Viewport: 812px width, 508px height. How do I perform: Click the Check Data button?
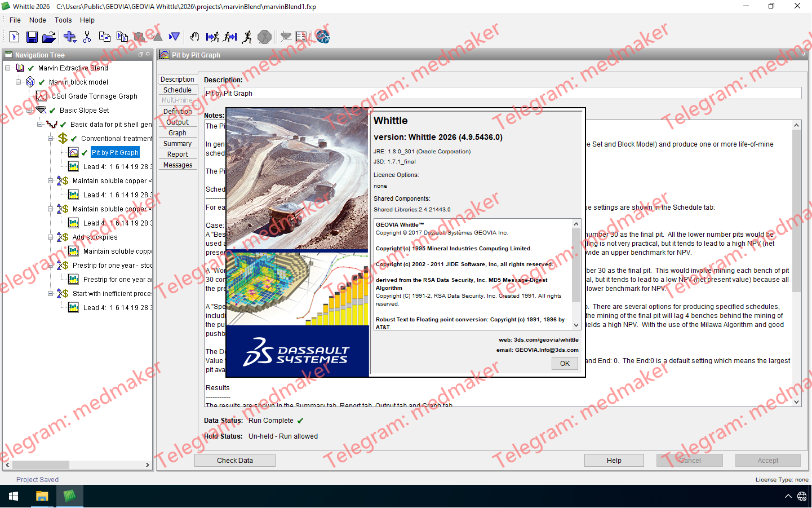pyautogui.click(x=235, y=461)
